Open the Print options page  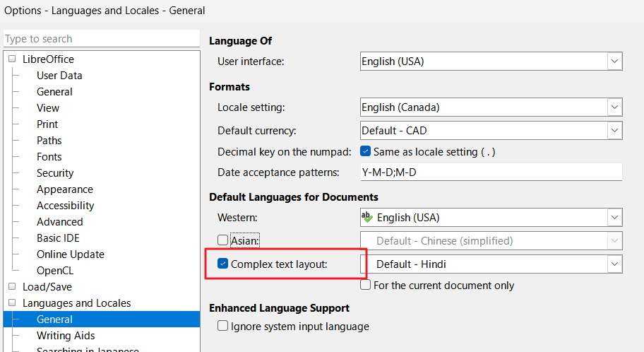click(47, 124)
